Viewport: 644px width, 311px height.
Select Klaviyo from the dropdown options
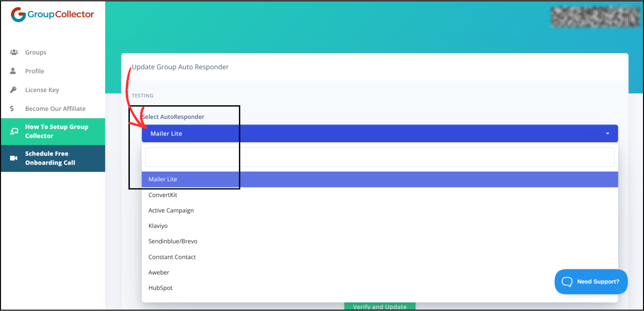(x=158, y=226)
